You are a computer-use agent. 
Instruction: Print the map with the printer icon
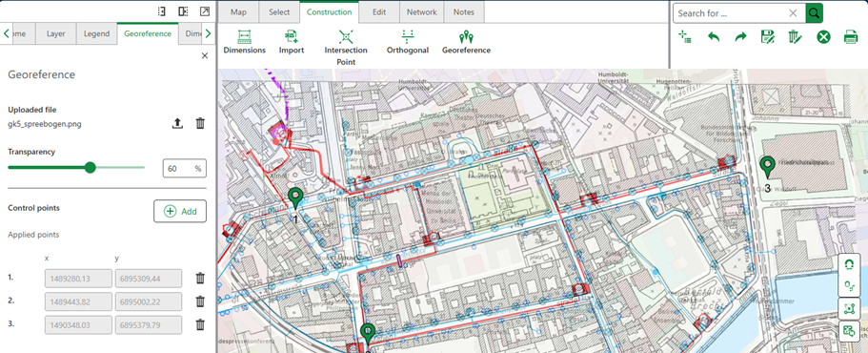tap(850, 37)
